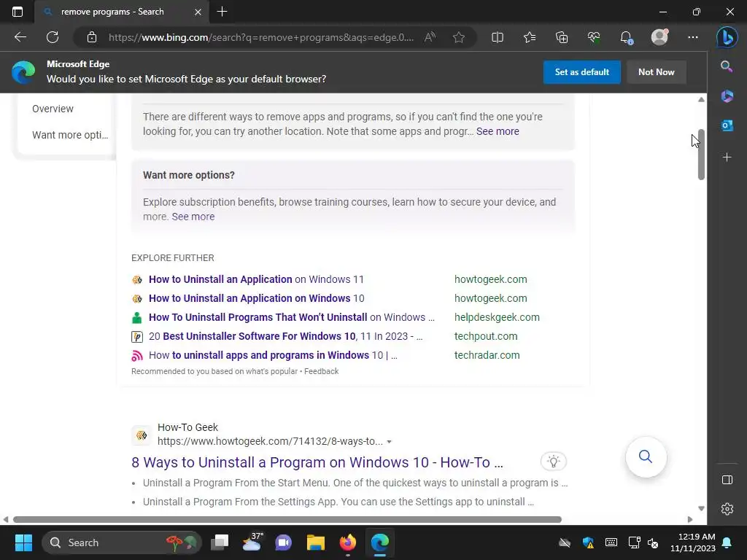Screen dimensions: 747x560
Task: Open 20 Best Uninstaller Software link
Action: [x=285, y=337]
